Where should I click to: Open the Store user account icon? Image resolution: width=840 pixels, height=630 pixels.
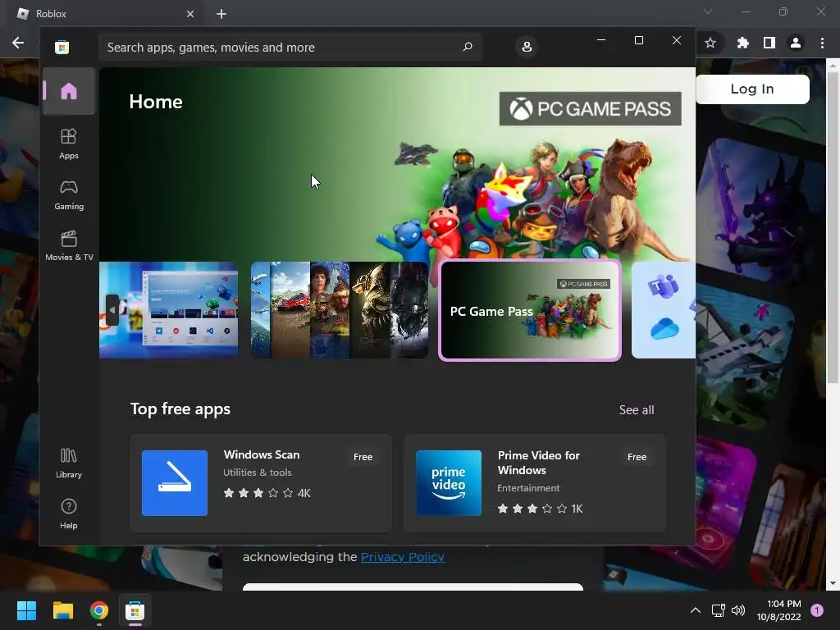tap(527, 47)
